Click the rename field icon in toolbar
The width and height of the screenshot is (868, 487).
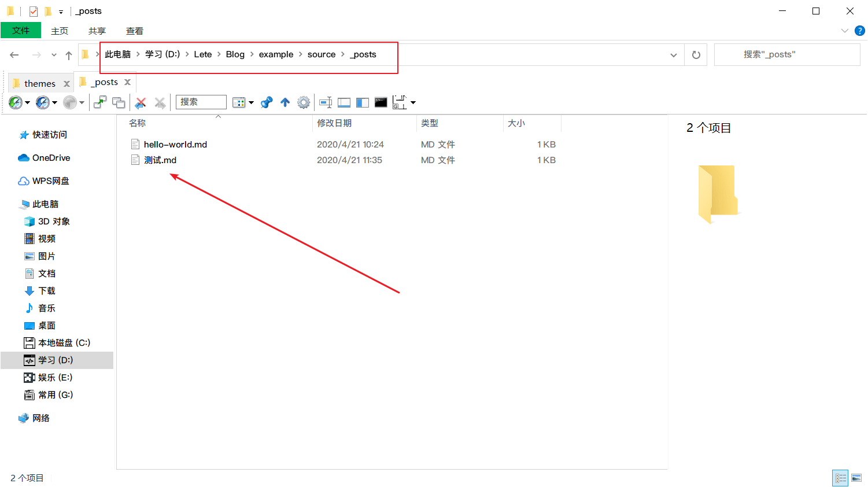[326, 103]
